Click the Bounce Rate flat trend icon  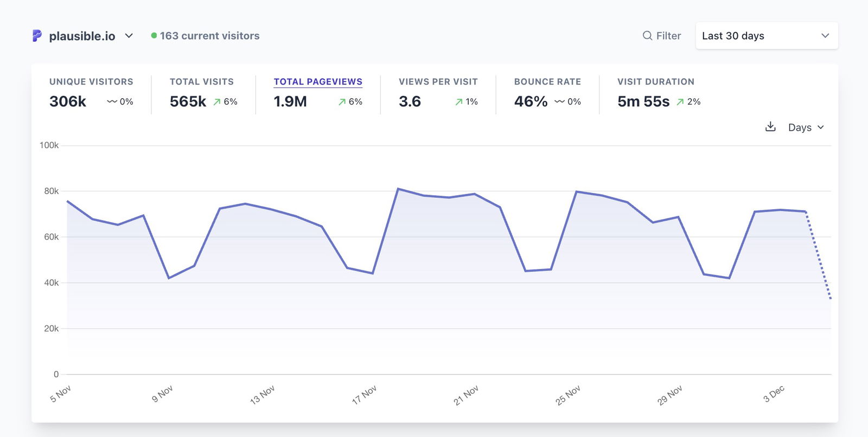(559, 102)
